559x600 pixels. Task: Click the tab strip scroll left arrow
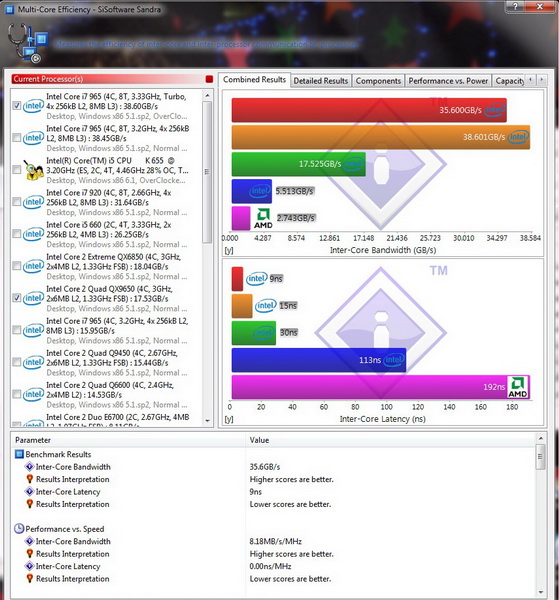530,80
